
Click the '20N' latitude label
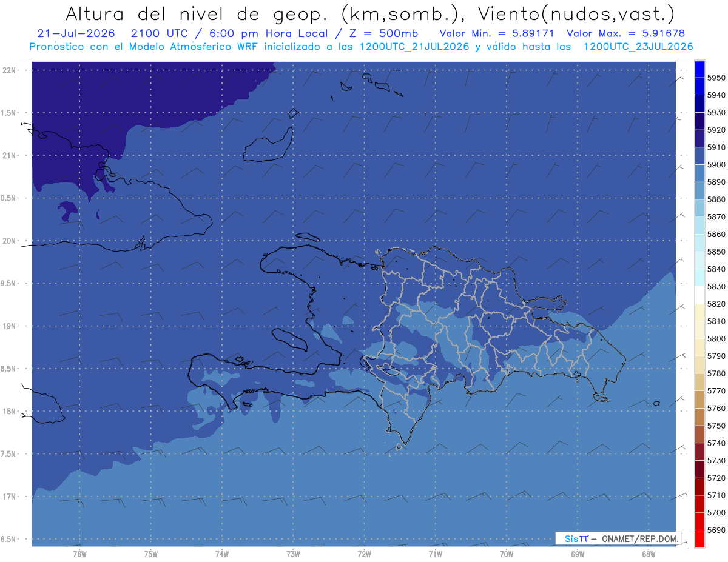[8, 241]
